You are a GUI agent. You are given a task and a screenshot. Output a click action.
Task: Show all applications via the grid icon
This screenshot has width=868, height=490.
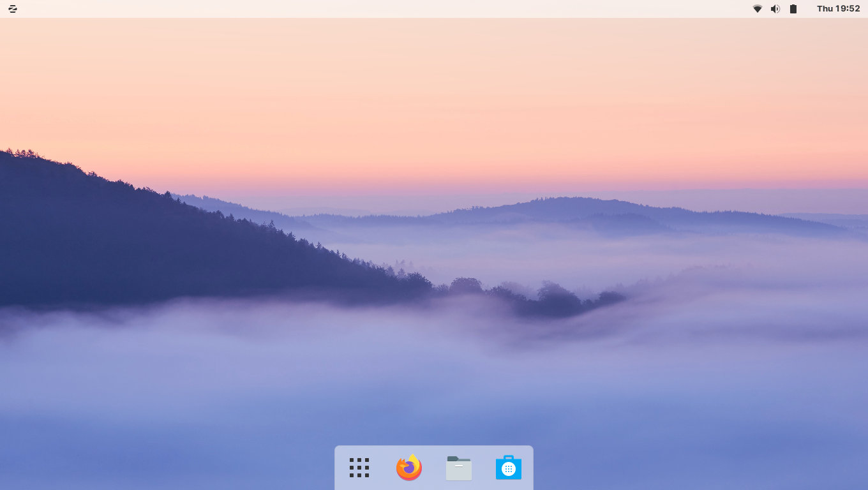pos(359,468)
